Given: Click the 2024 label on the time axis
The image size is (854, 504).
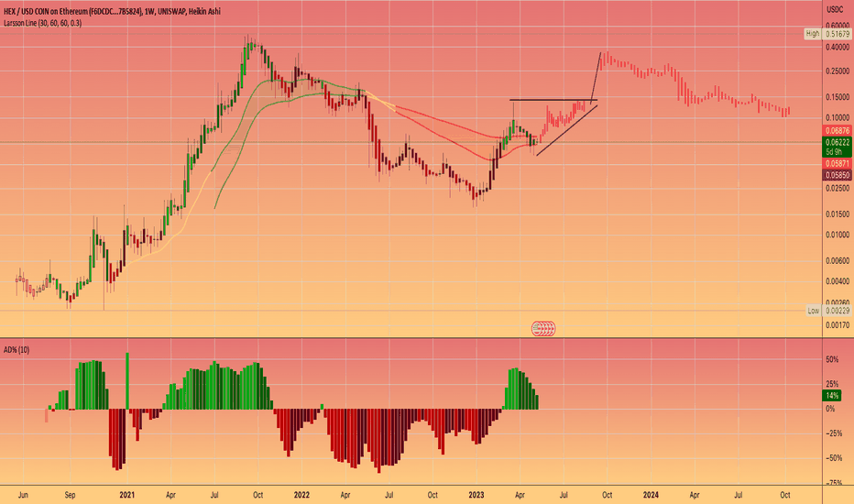Looking at the screenshot, I should tap(651, 495).
